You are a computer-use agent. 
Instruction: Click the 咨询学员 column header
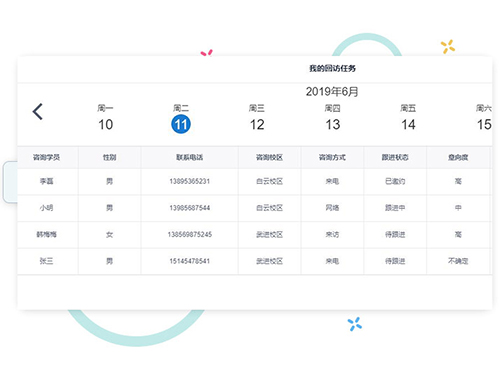pos(46,157)
